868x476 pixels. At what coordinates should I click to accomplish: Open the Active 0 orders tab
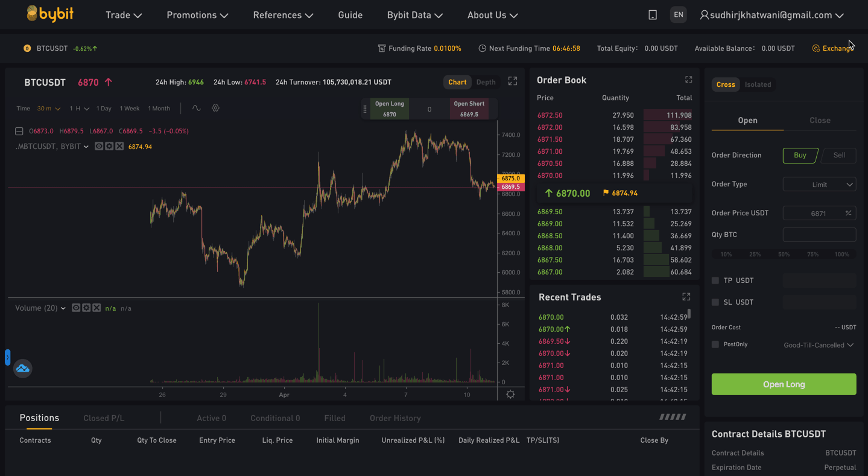click(x=211, y=418)
